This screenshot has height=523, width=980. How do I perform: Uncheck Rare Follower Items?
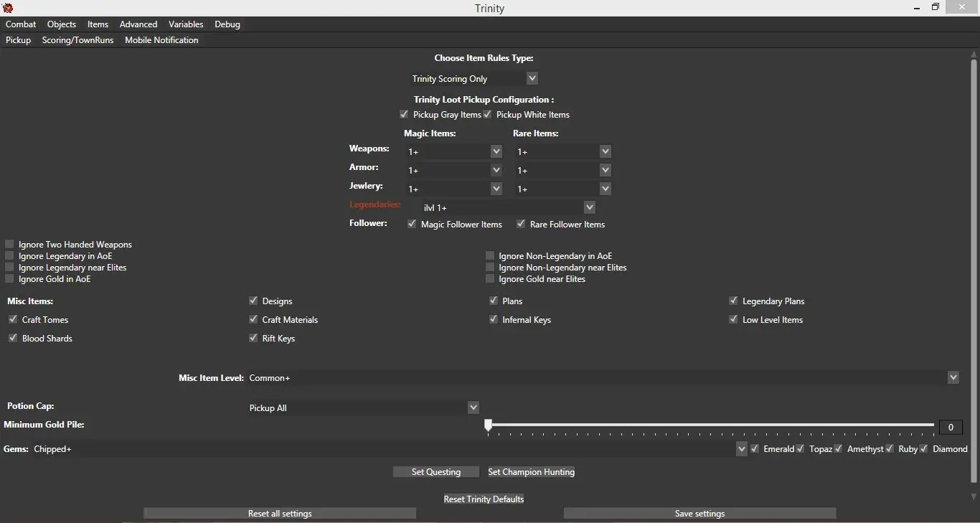521,224
